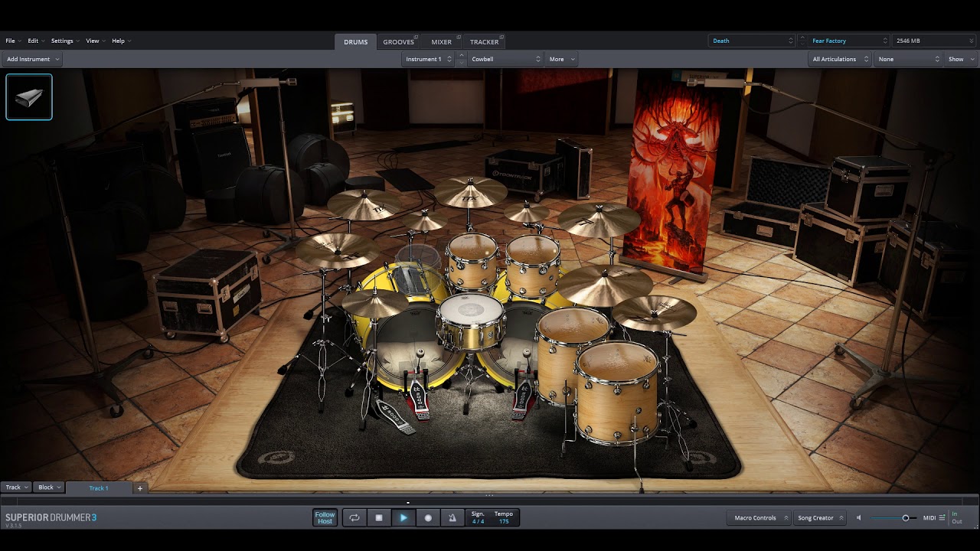Click the master volume slider knob
This screenshot has width=980, height=551.
pos(905,518)
